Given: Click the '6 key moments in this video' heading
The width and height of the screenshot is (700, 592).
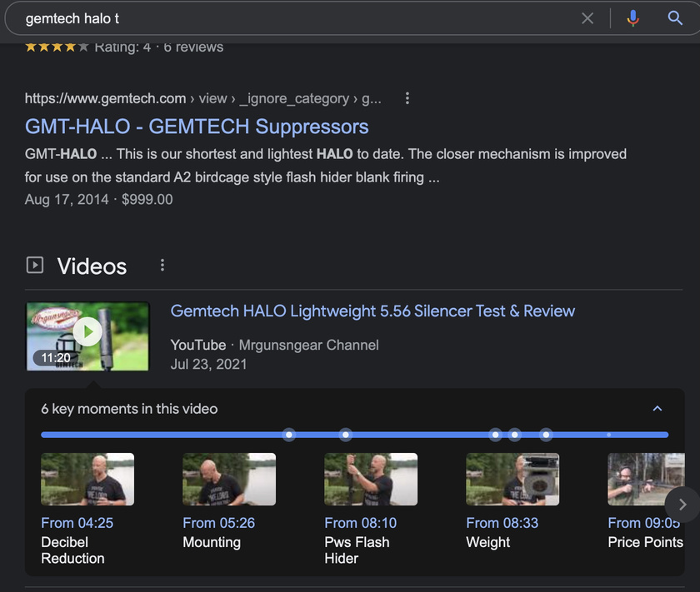Looking at the screenshot, I should coord(129,409).
